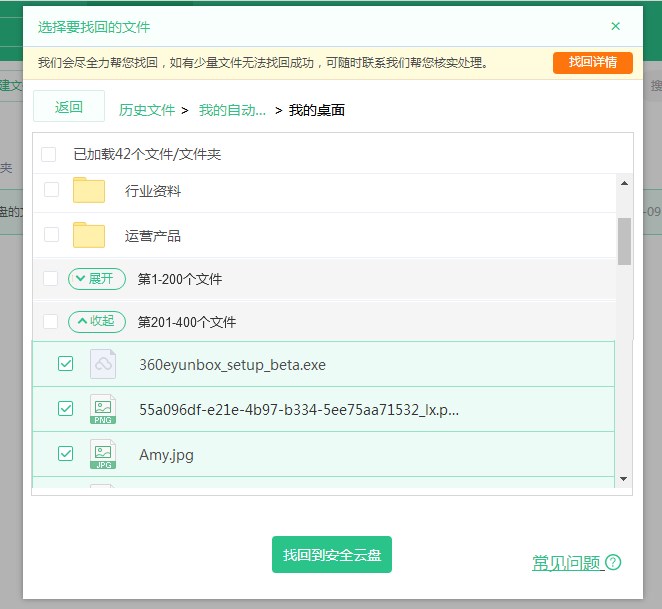Screen dimensions: 662x609
Task: Click the Amy.jpg JPG file icon
Action: (x=103, y=454)
